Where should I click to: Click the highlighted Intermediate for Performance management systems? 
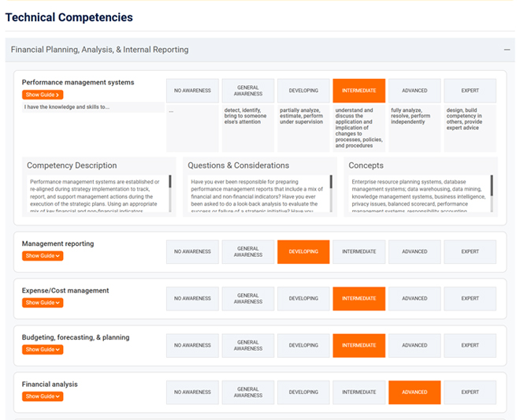click(x=358, y=91)
